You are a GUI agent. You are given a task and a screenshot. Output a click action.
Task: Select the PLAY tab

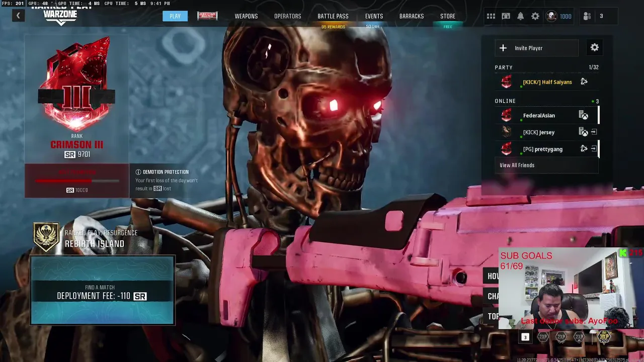tap(175, 16)
